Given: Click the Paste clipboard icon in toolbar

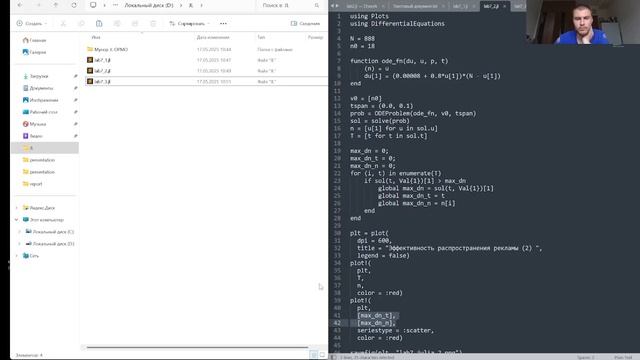Looking at the screenshot, I should 99,24.
